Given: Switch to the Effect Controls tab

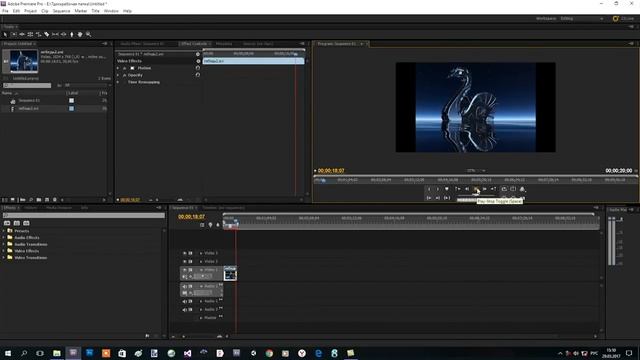Looking at the screenshot, I should (194, 44).
